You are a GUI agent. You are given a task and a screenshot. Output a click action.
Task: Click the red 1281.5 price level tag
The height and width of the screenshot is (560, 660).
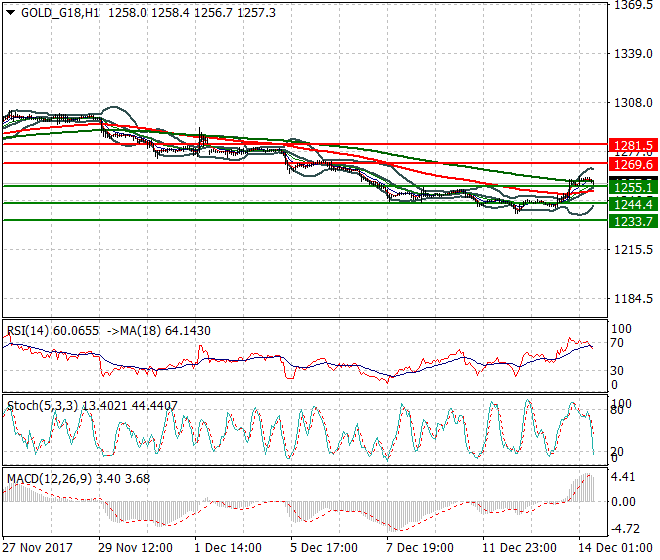(x=635, y=145)
